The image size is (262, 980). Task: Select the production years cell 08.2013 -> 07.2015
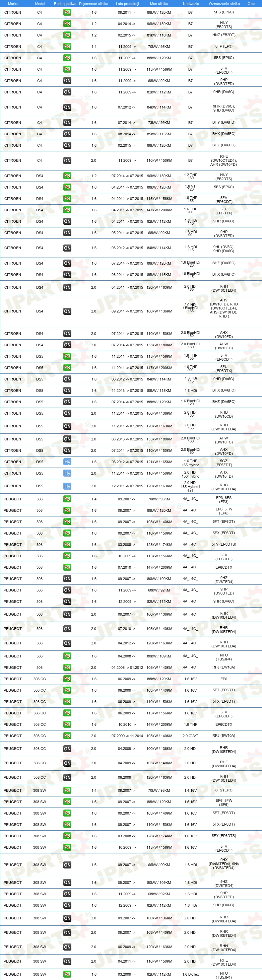127,439
